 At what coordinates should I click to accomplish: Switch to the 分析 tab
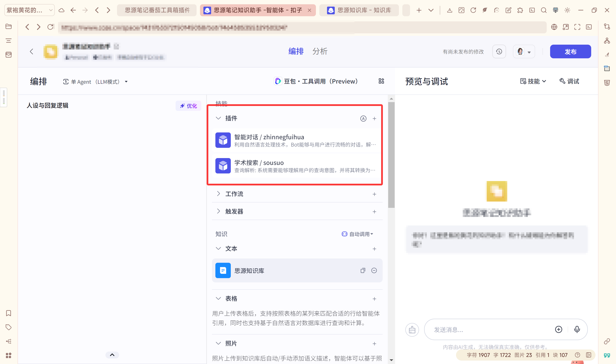pyautogui.click(x=320, y=51)
